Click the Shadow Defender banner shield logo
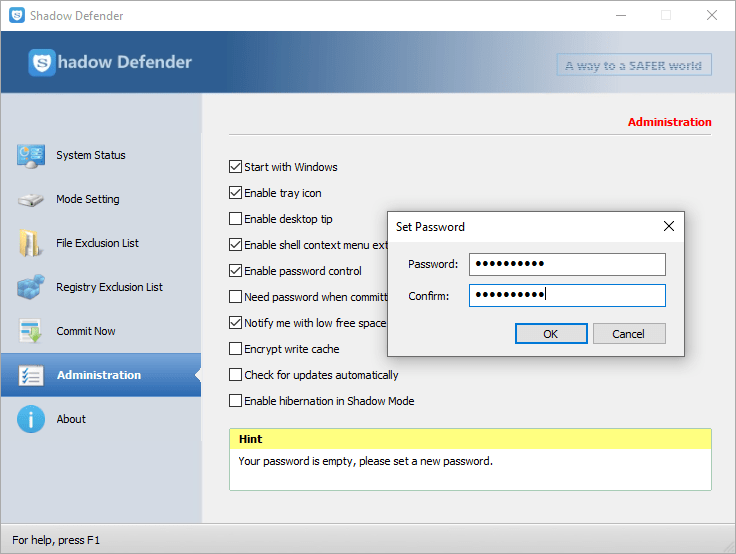736x554 pixels. [42, 62]
